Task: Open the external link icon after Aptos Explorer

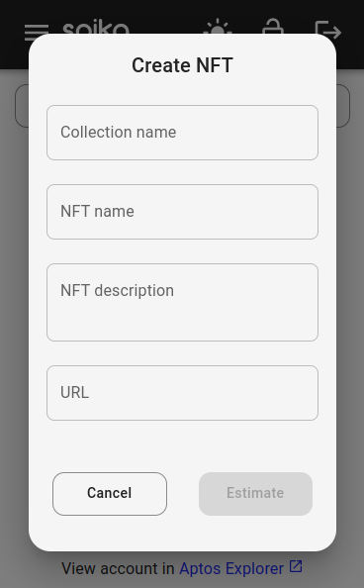Action: (296, 566)
